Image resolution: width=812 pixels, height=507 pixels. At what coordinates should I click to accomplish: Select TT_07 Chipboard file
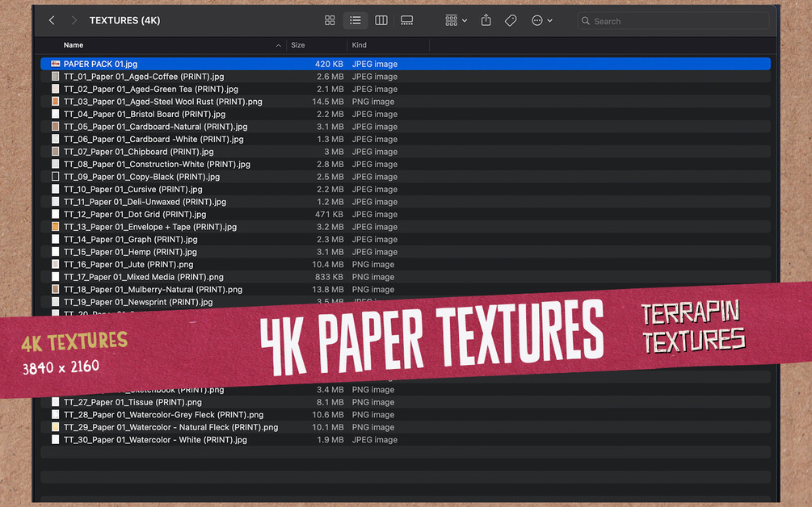click(406, 152)
